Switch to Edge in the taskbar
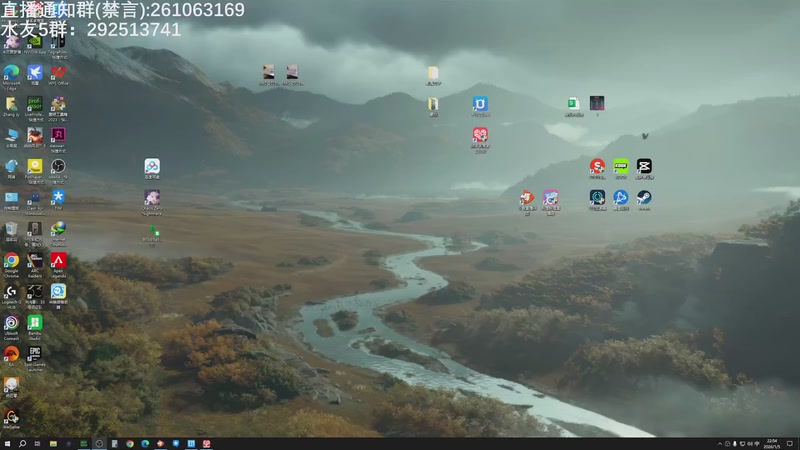This screenshot has height=450, width=800. [145, 444]
